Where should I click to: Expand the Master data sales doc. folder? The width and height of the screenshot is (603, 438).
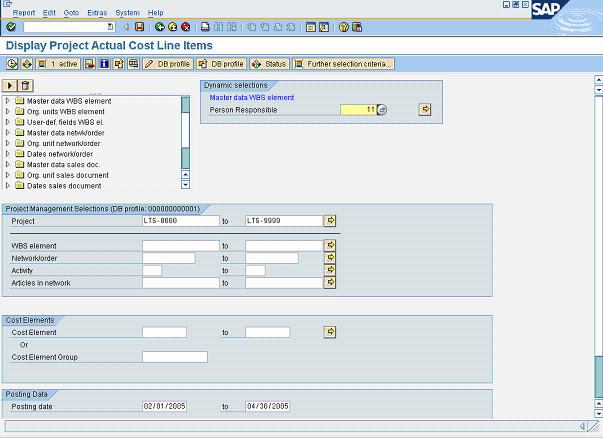click(8, 164)
